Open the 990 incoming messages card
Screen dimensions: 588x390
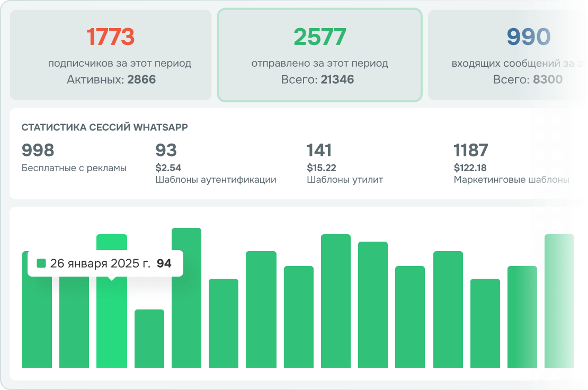pos(508,55)
